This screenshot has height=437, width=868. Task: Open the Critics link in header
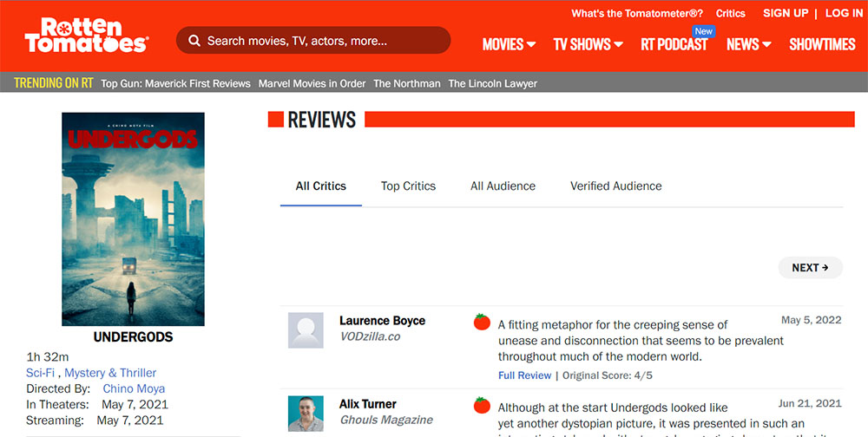[730, 13]
